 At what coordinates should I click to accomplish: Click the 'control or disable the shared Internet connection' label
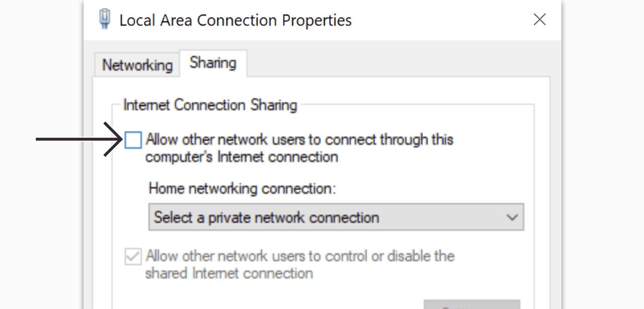coord(300,264)
